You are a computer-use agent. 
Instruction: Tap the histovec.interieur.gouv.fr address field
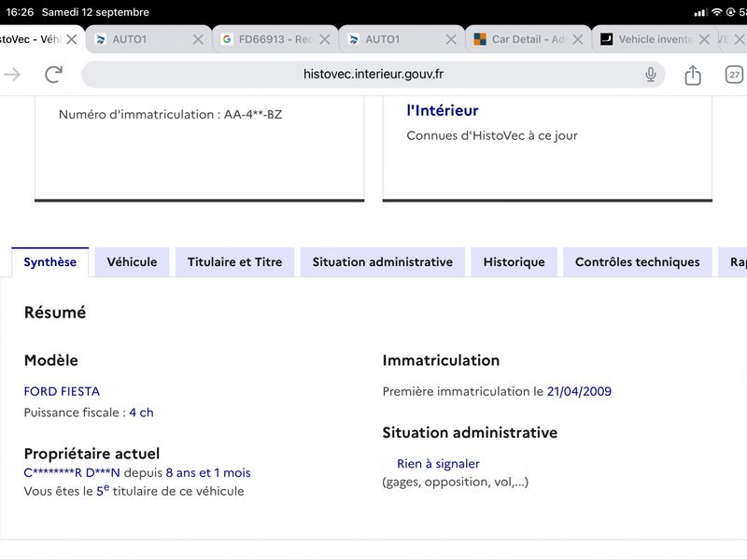point(373,75)
